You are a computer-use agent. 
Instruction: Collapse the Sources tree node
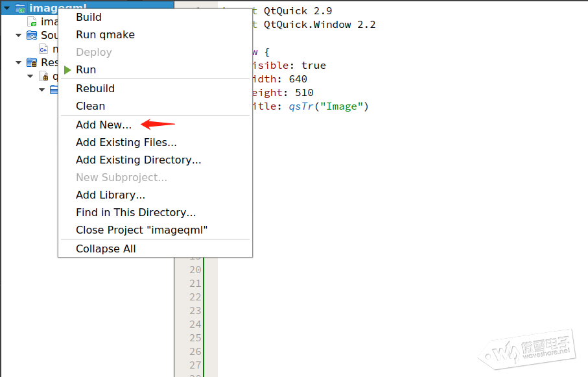[x=18, y=35]
